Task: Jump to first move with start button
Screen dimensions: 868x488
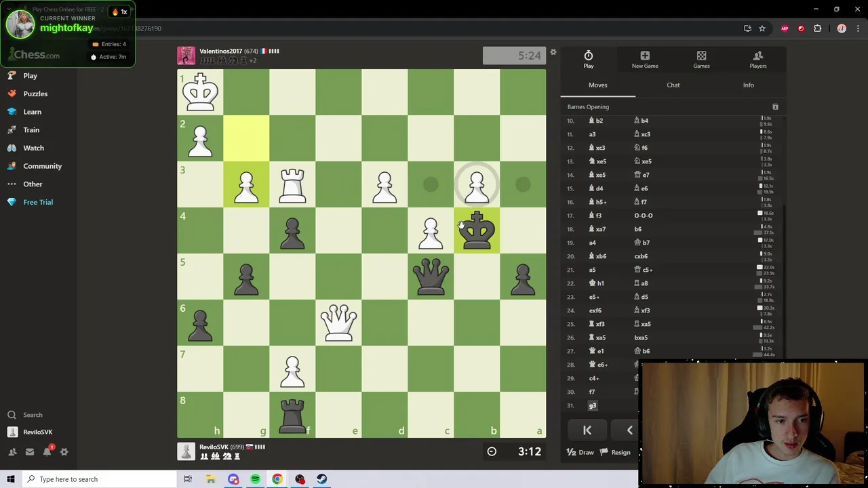Action: (587, 430)
